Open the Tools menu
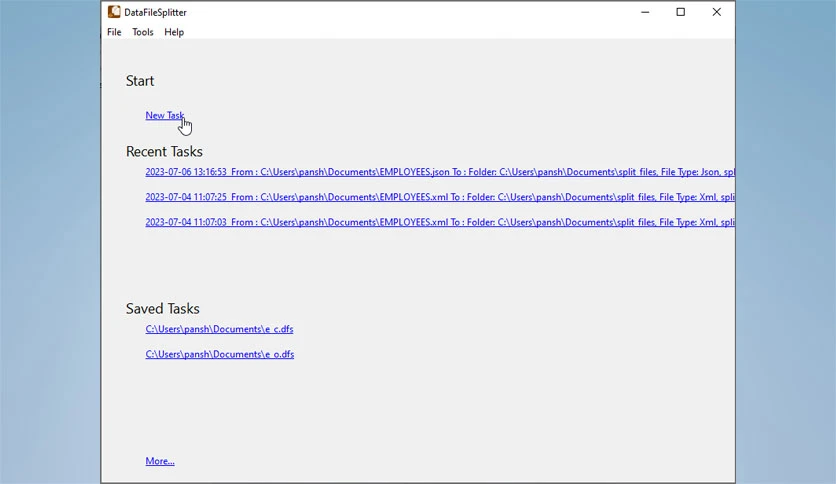 pyautogui.click(x=143, y=32)
